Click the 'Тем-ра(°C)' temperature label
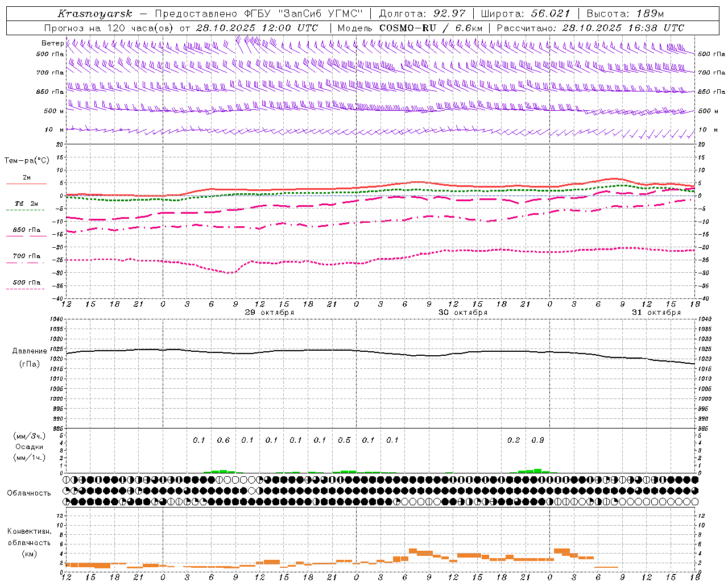This screenshot has width=728, height=582. pos(27,161)
